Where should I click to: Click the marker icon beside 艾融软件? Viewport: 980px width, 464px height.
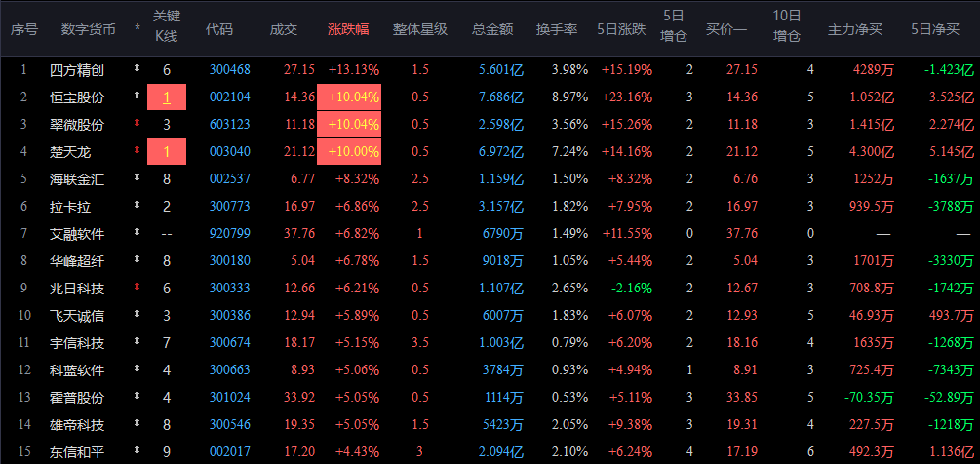pos(137,232)
